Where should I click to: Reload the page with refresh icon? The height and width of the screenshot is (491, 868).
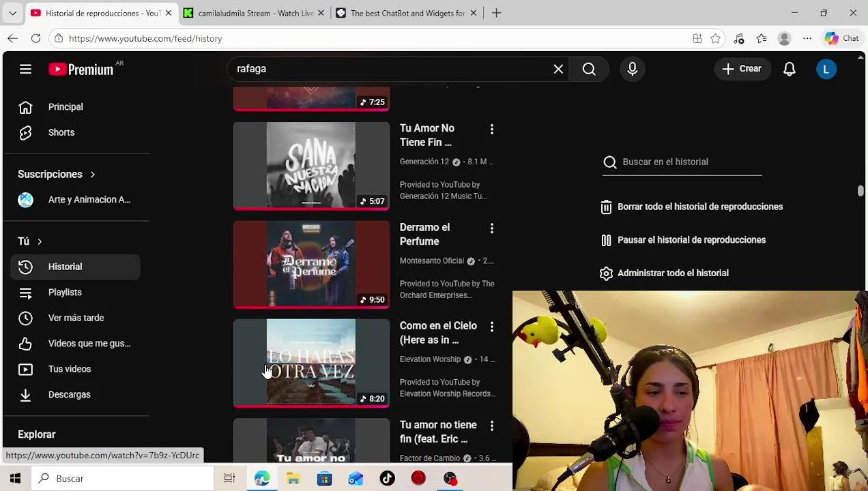coord(35,38)
